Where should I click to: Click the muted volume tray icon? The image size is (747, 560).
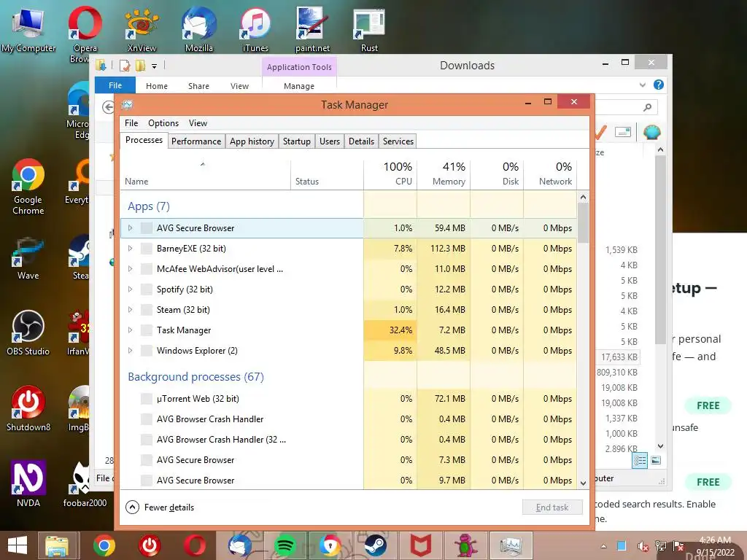tap(643, 547)
